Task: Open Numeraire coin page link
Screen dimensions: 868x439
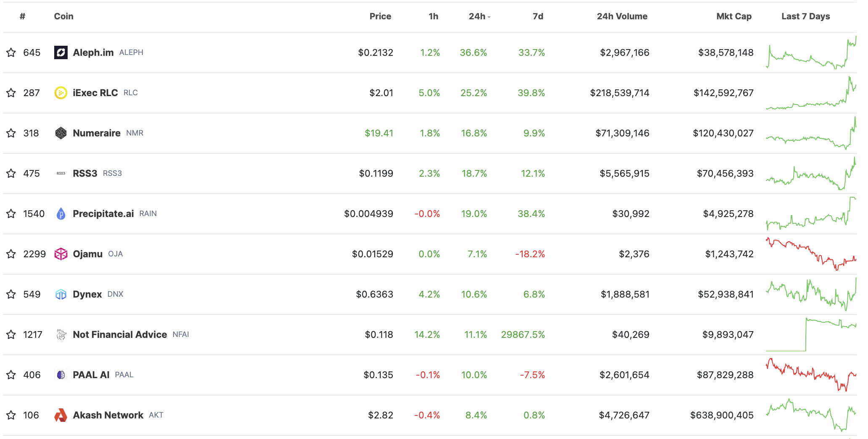Action: pyautogui.click(x=97, y=133)
